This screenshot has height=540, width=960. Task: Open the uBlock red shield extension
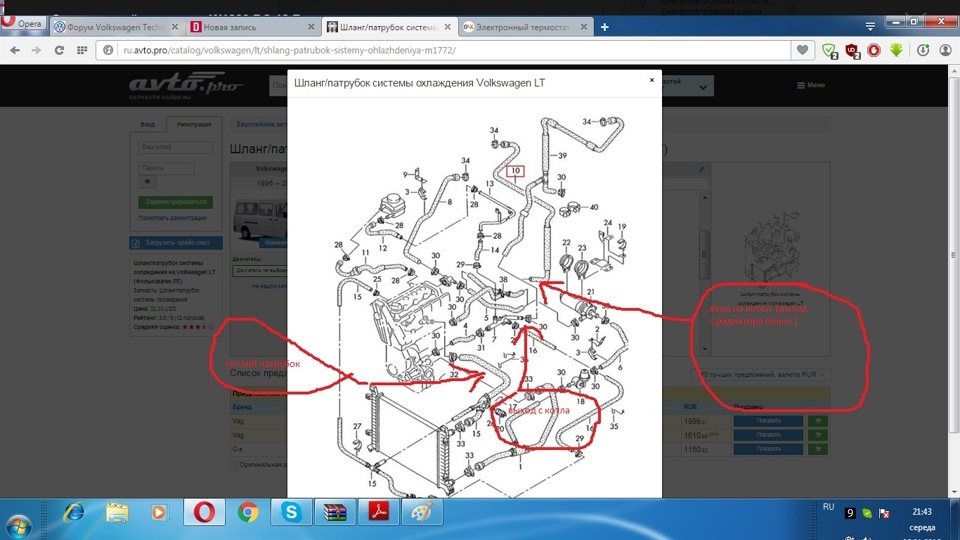tap(852, 51)
